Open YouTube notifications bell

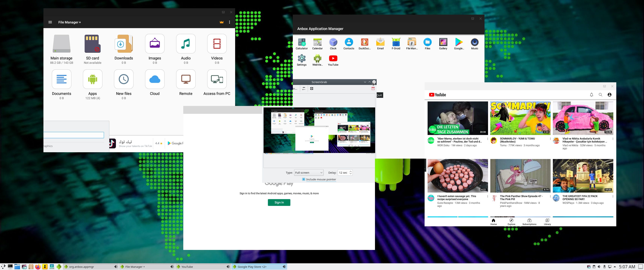click(x=592, y=95)
